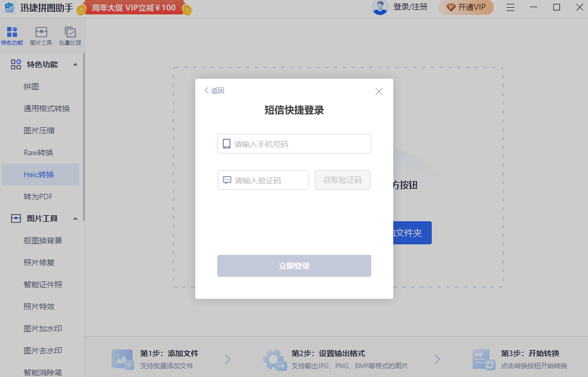Click the 立即登录 login button

coord(294,266)
